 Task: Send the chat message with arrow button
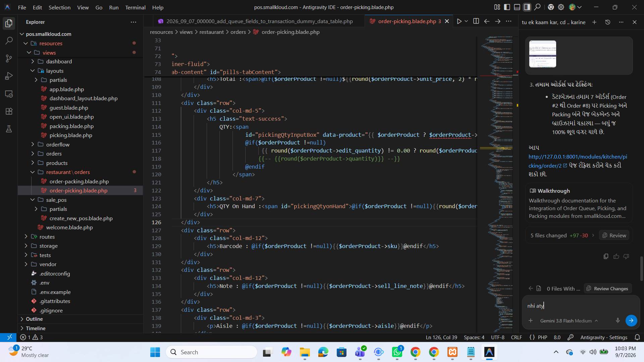(x=631, y=320)
